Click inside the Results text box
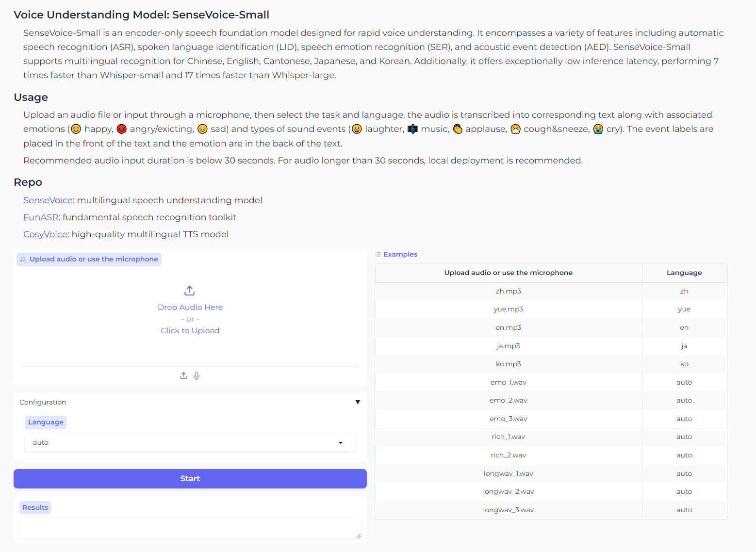 (190, 528)
